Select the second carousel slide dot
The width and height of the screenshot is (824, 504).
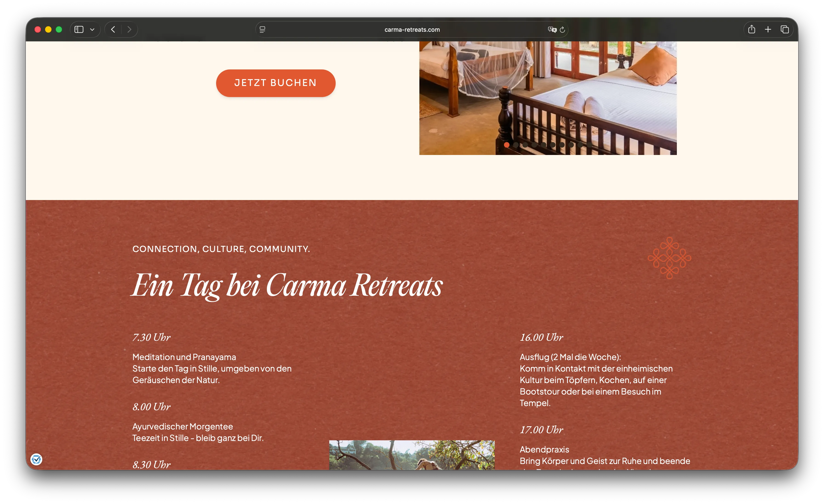coord(516,145)
